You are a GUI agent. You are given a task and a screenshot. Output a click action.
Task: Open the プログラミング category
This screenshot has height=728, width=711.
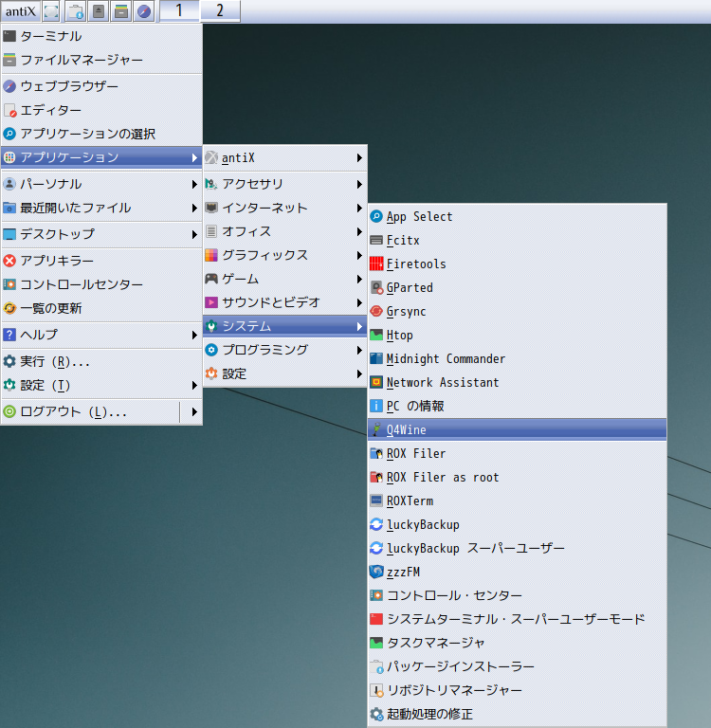coord(284,350)
